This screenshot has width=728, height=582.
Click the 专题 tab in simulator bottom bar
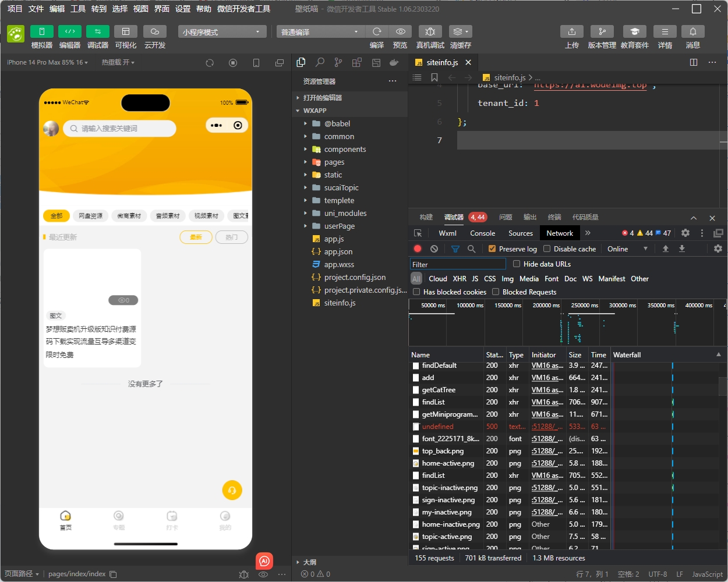pyautogui.click(x=119, y=520)
